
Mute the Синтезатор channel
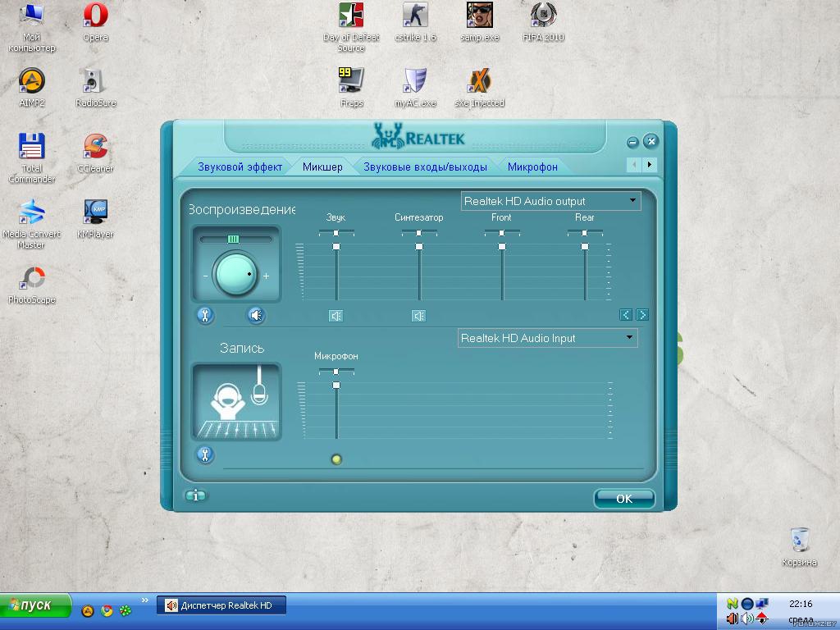419,316
